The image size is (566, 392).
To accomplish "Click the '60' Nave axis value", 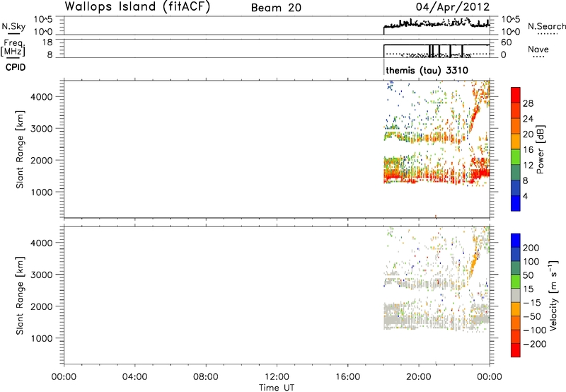I will pos(506,42).
